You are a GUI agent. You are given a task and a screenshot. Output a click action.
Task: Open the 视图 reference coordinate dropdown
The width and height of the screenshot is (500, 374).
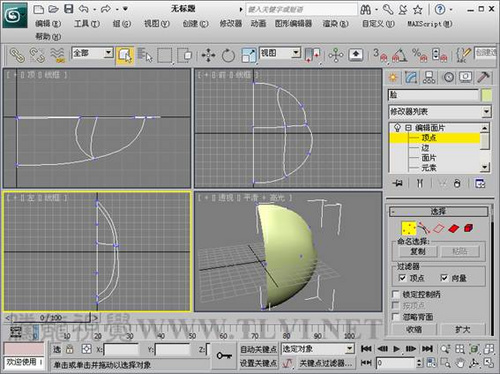click(280, 53)
